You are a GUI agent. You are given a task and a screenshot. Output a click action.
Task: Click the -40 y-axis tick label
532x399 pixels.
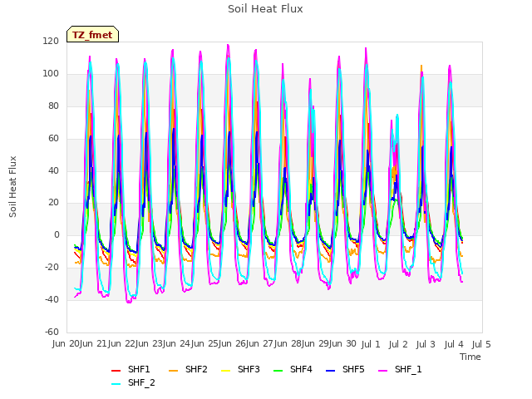click(52, 299)
